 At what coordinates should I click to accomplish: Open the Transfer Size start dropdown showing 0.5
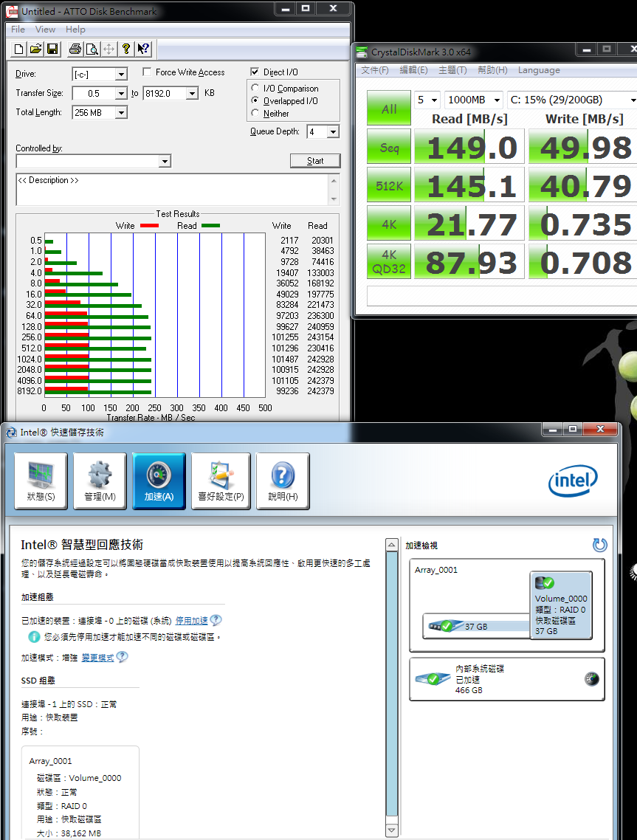coord(122,93)
